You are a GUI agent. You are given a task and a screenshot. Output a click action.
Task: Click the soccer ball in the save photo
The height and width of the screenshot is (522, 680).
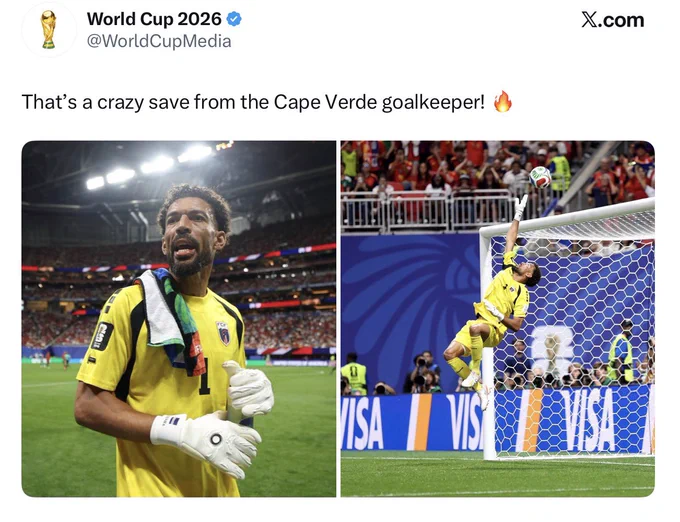tap(540, 177)
